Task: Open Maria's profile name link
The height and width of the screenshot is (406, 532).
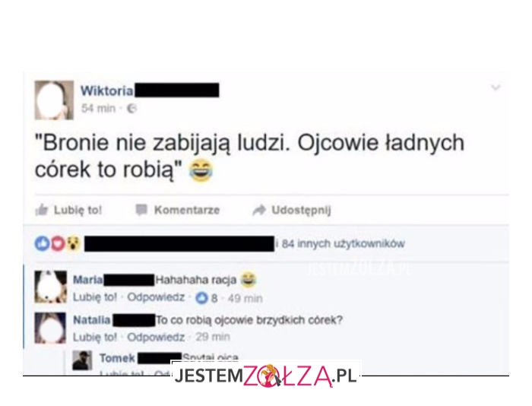Action: [88, 280]
